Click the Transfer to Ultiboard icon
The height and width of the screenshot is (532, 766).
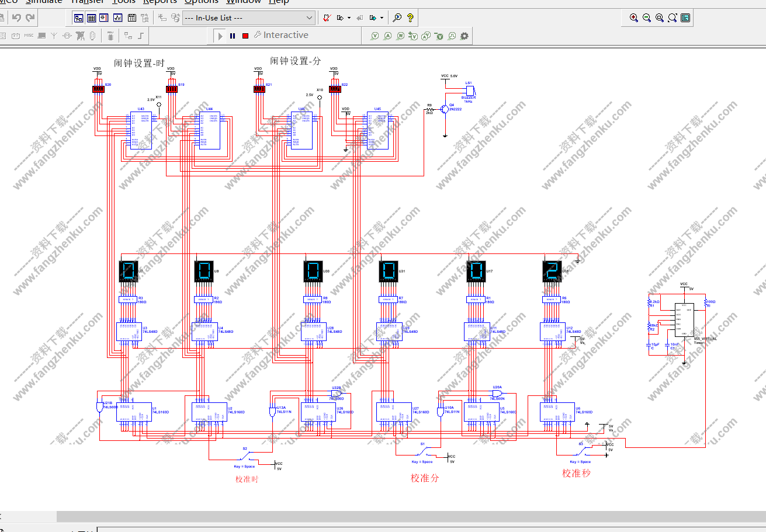(x=340, y=18)
